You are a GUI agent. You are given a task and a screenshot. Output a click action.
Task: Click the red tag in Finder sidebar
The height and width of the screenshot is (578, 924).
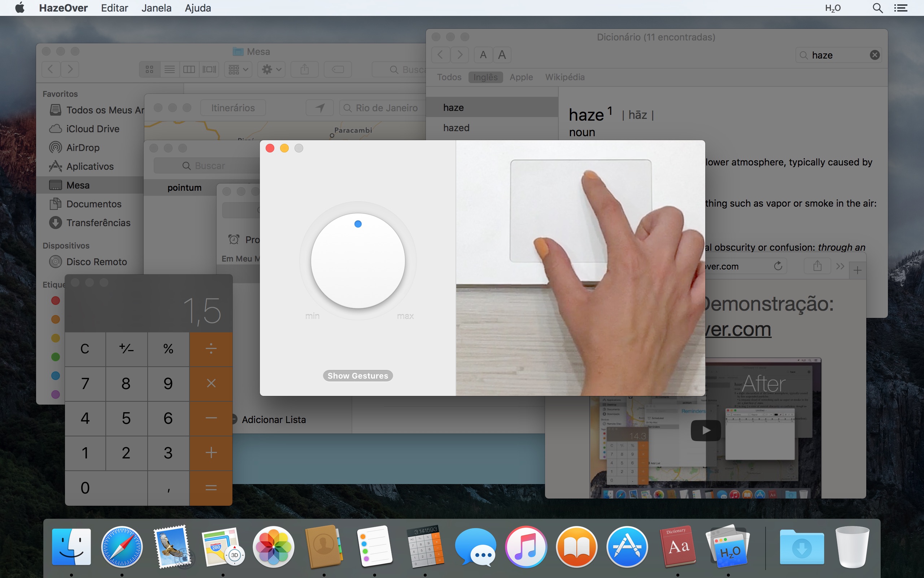[x=55, y=301]
